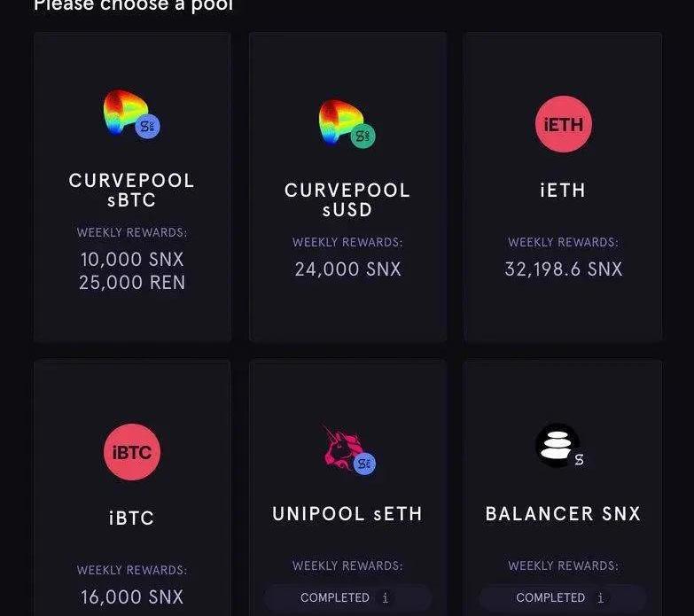Click the red iBTC circle icon
Image resolution: width=694 pixels, height=616 pixels.
pos(132,452)
